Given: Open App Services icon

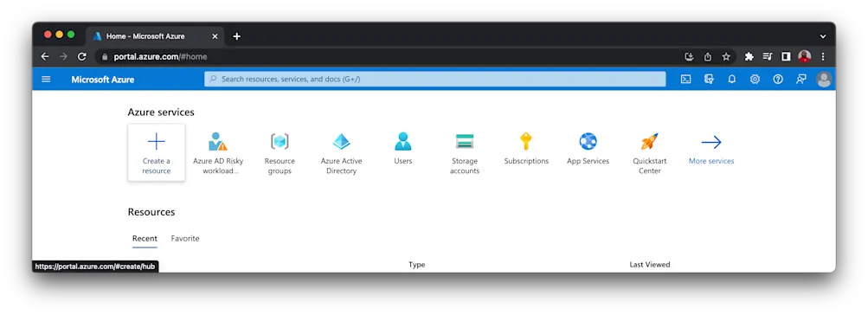Looking at the screenshot, I should pyautogui.click(x=588, y=141).
